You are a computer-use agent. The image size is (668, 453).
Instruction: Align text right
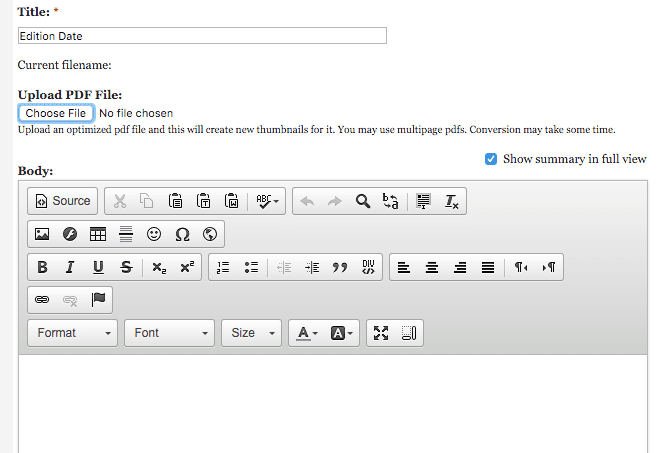[460, 267]
